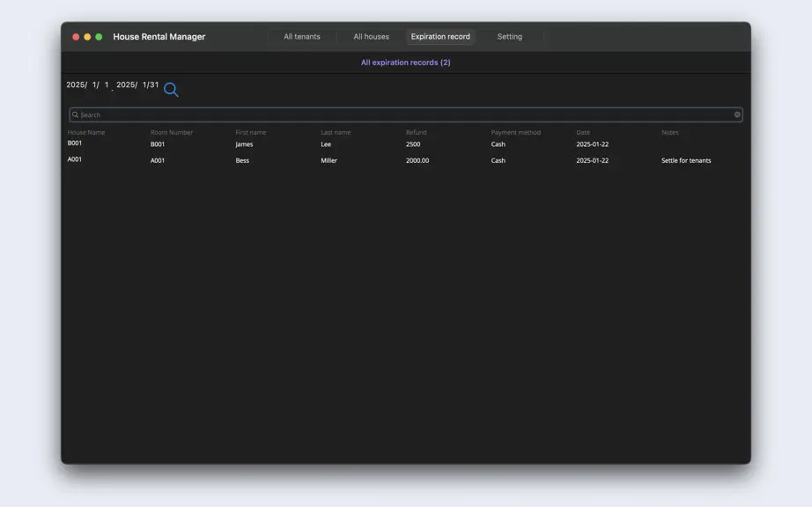Click the Notes column header

pos(669,132)
